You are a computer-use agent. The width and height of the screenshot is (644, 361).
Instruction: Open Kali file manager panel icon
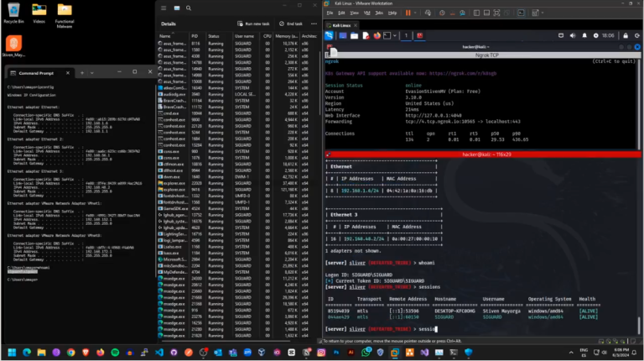[x=354, y=36]
